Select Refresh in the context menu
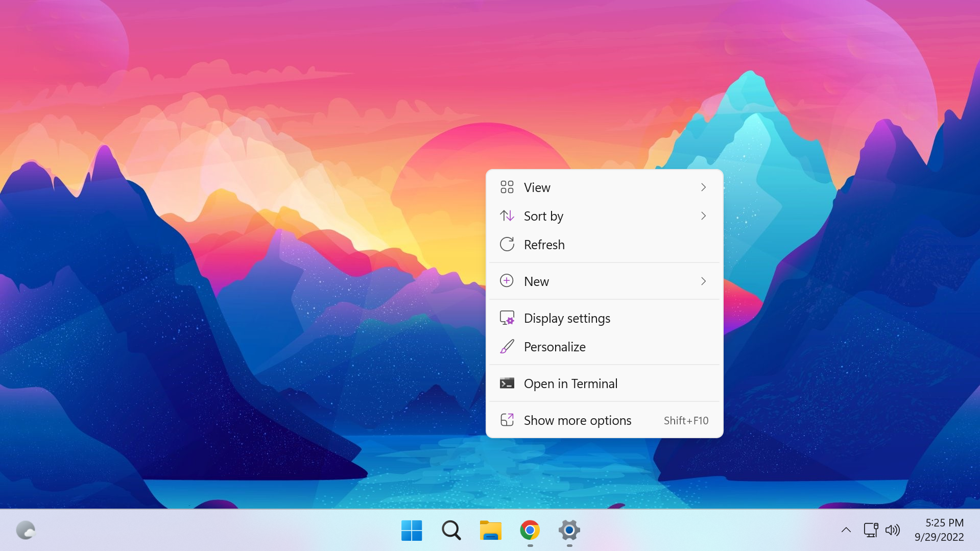The height and width of the screenshot is (551, 980). [x=544, y=244]
